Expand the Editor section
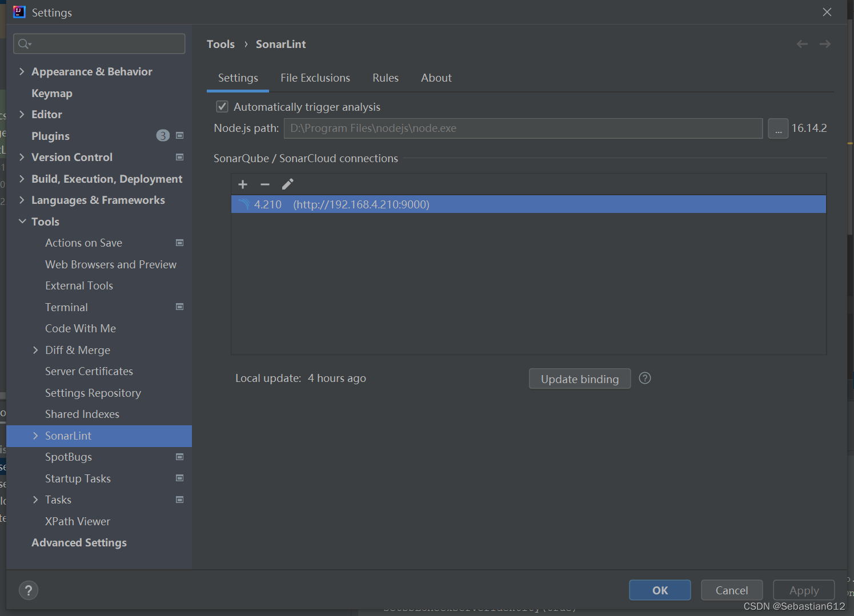Viewport: 854px width, 616px height. (22, 114)
